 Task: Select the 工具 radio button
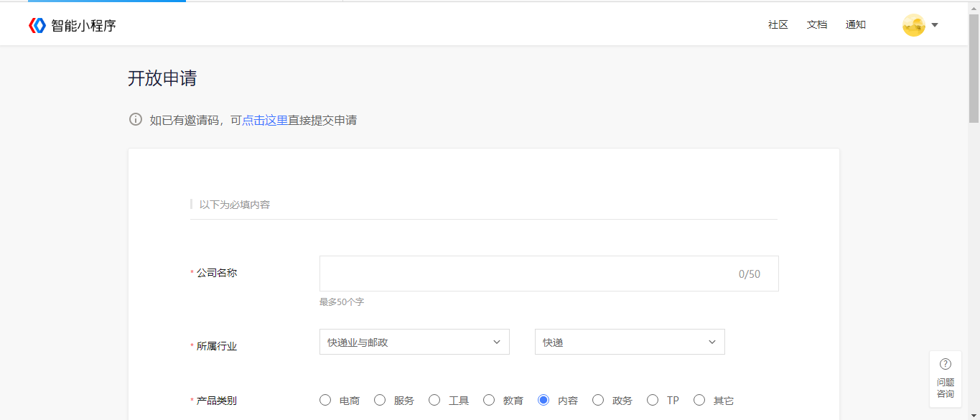coord(434,400)
